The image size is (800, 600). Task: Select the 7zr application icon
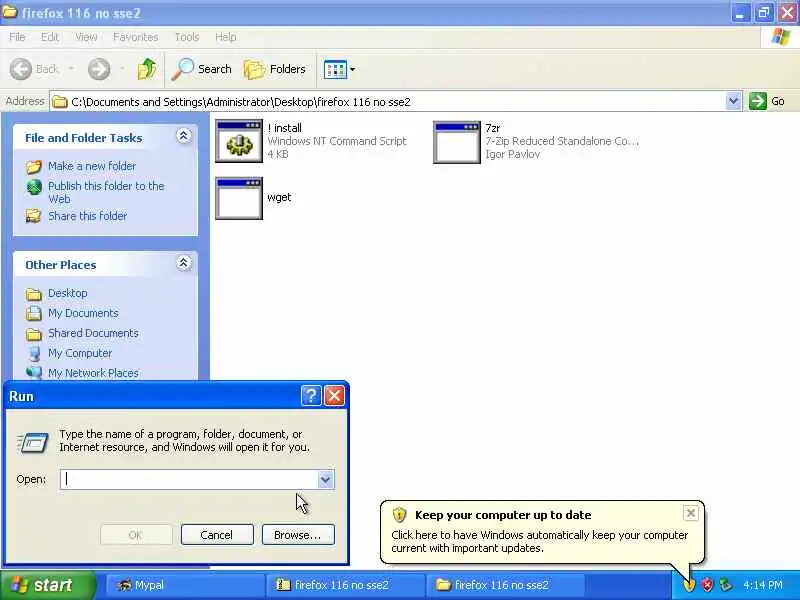457,142
